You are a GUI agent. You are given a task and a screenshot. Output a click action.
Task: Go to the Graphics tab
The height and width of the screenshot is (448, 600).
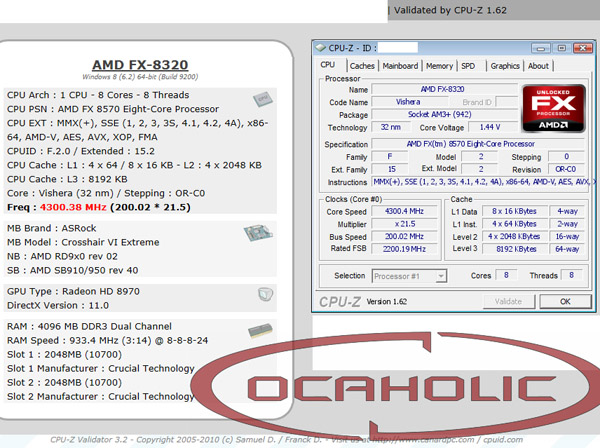(x=505, y=66)
